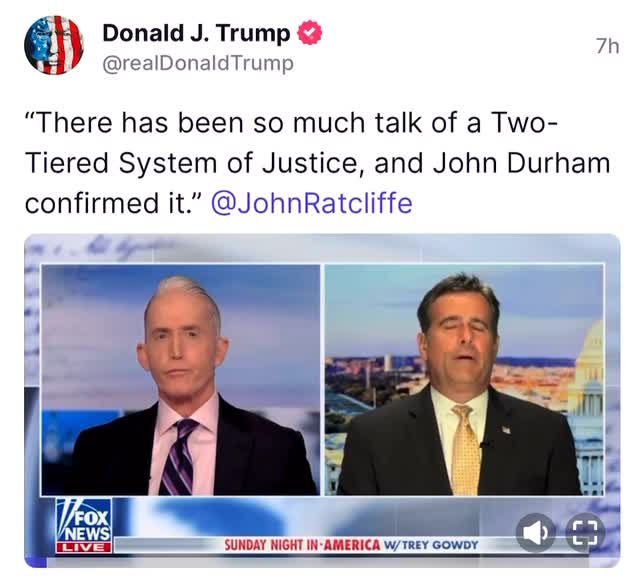Image resolution: width=640 pixels, height=580 pixels.
Task: Click the red LIVE badge under Fox logo
Action: click(84, 547)
